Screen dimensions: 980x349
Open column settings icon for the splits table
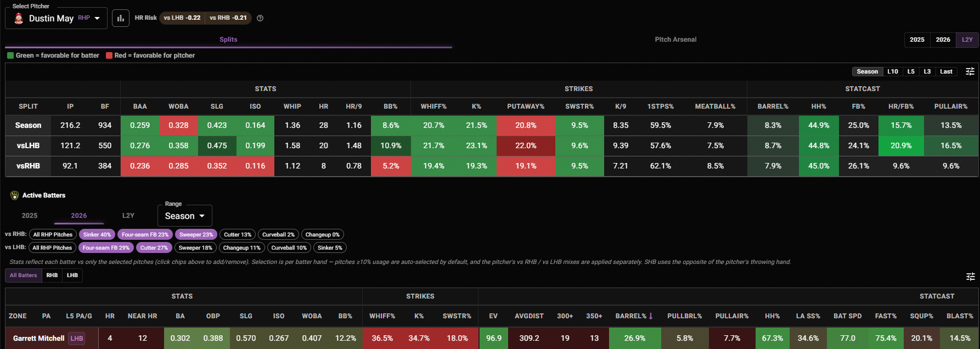pyautogui.click(x=970, y=71)
